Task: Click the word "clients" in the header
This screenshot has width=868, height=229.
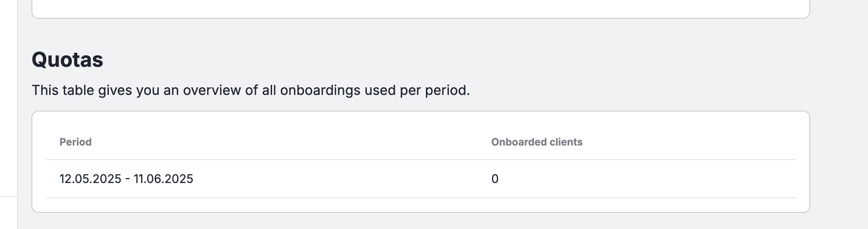Action: coord(566,142)
